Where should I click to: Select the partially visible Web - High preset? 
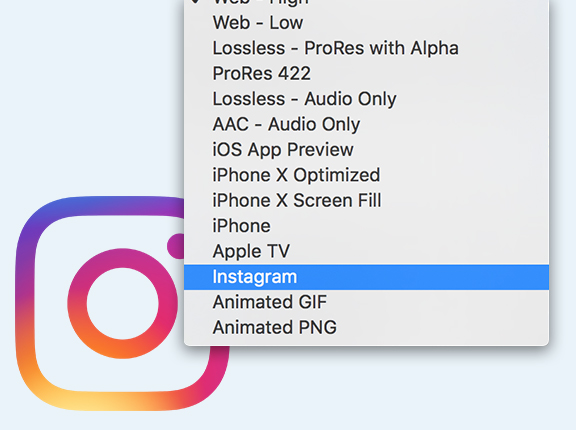[x=366, y=3]
